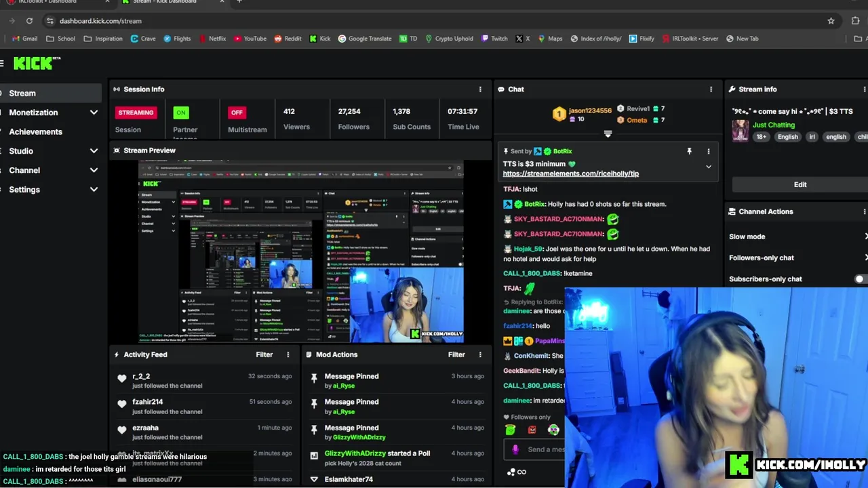Click username BotRix in the pinned message
The width and height of the screenshot is (868, 488).
[562, 151]
